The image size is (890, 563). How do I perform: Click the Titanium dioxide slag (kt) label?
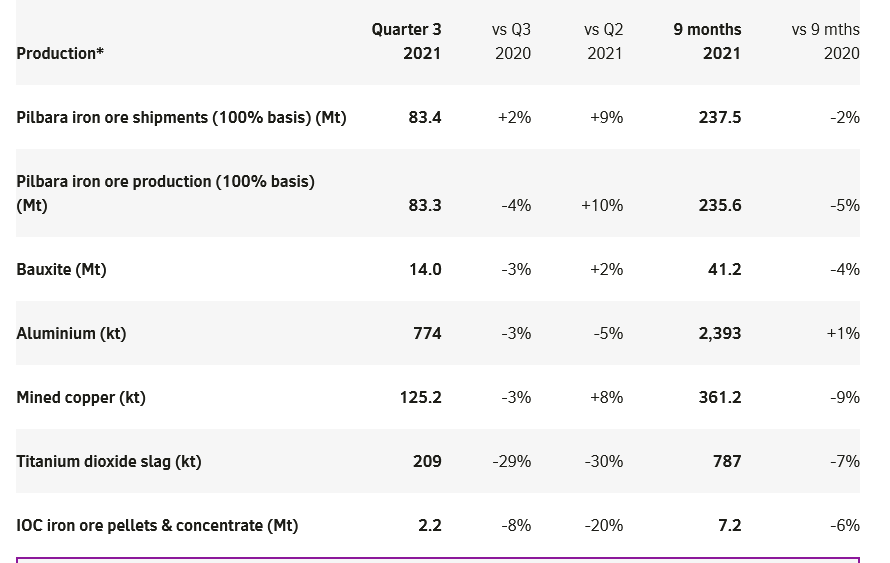tap(109, 461)
